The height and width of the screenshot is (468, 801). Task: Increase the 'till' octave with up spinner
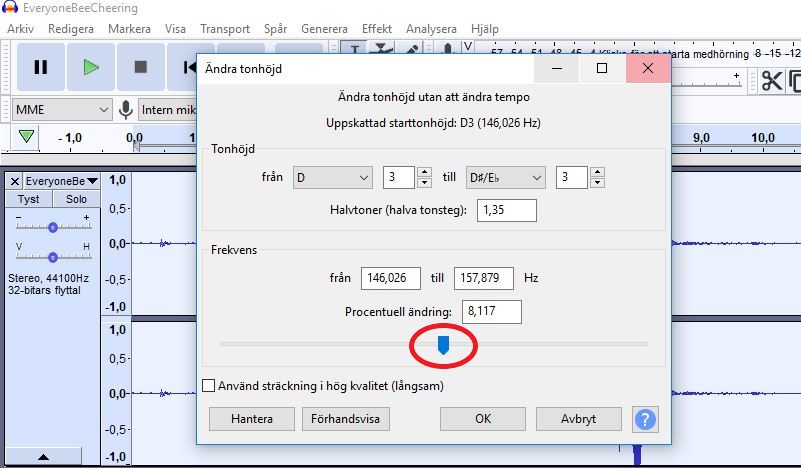(597, 172)
